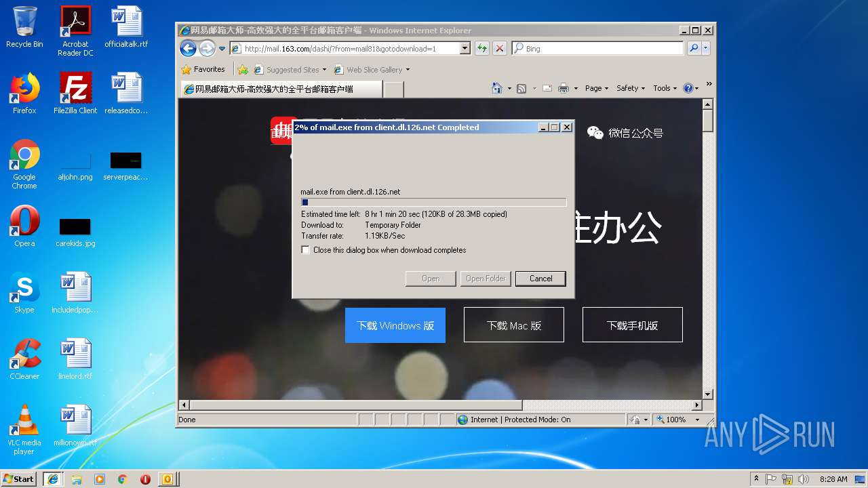
Task: Click the search magnifier button
Action: [694, 48]
